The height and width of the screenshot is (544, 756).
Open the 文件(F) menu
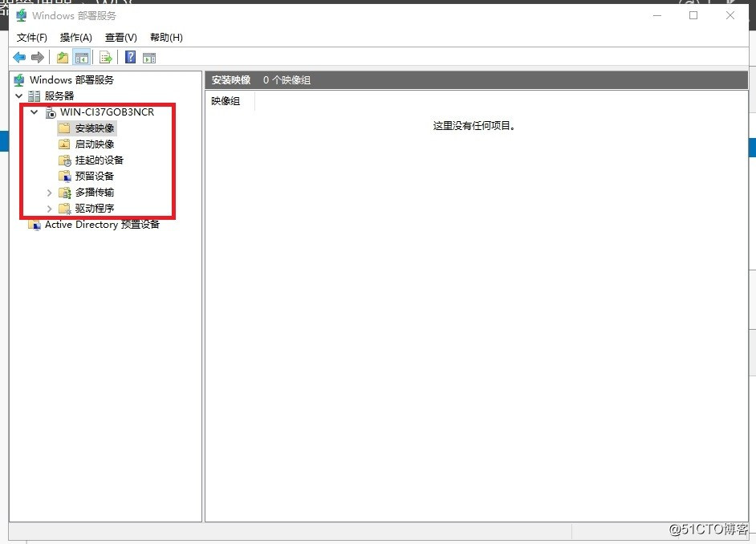[32, 38]
